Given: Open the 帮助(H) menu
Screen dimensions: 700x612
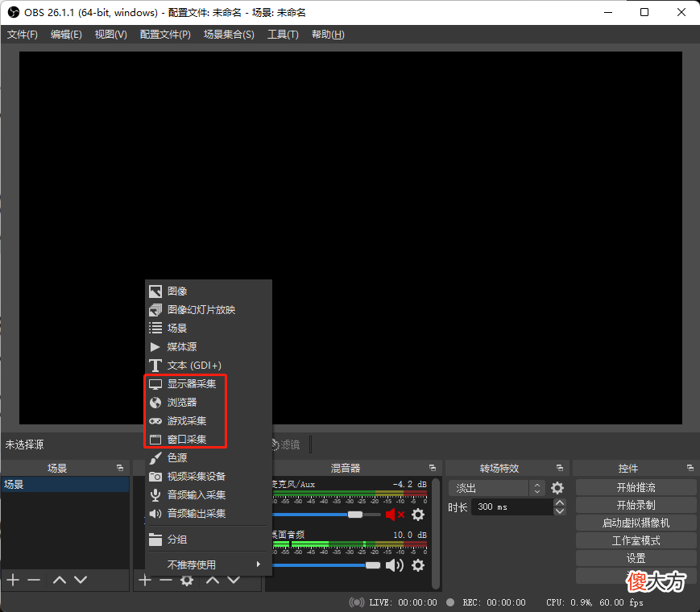Looking at the screenshot, I should click(x=328, y=35).
